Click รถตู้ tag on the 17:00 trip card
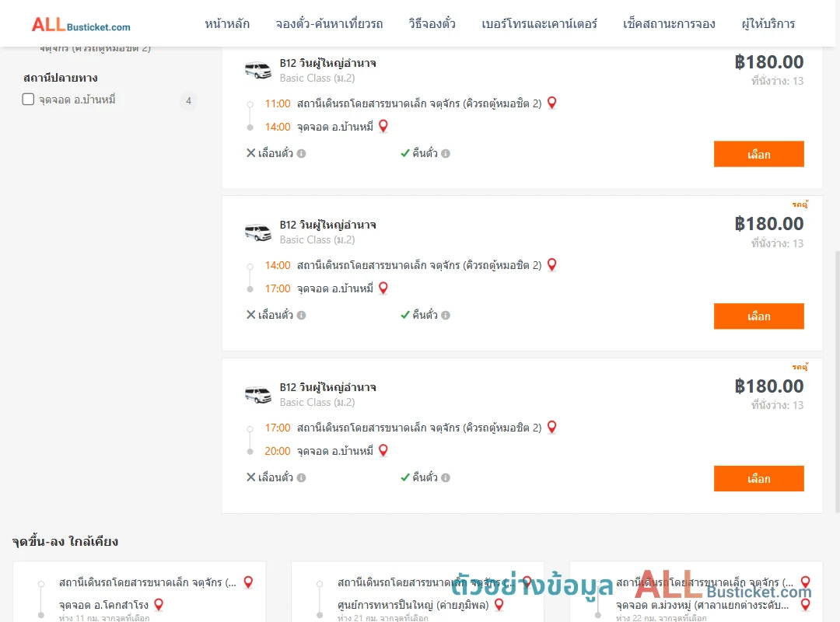 (x=800, y=366)
